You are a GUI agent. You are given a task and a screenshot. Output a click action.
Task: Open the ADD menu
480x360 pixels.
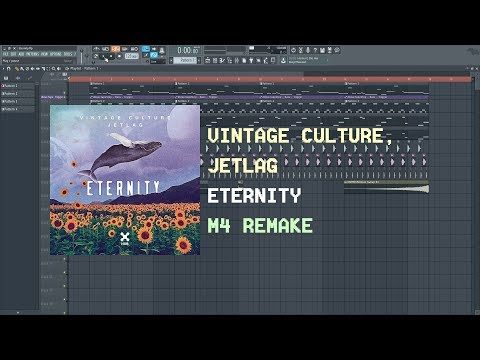pyautogui.click(x=21, y=54)
